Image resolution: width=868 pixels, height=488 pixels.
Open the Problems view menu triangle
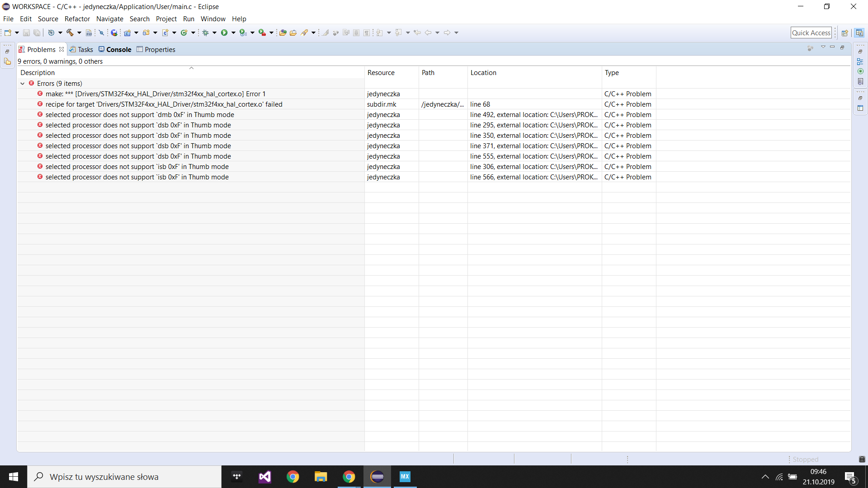click(x=823, y=47)
